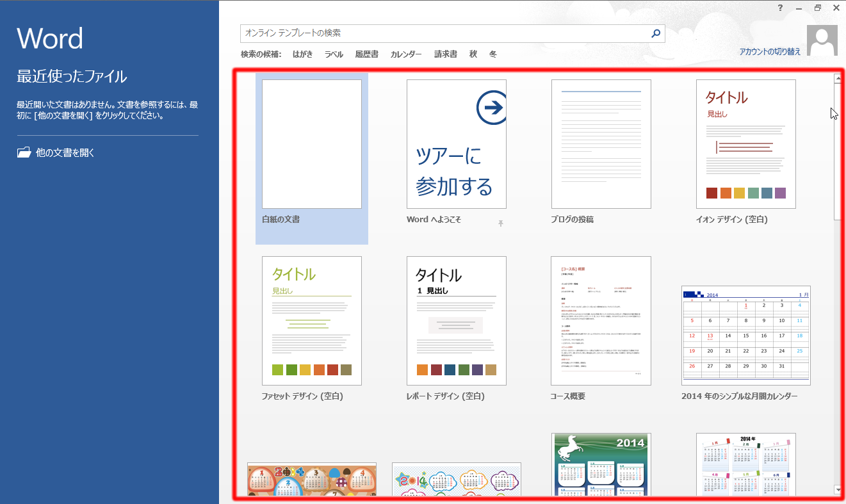Click the アカウントの切り替え link
Image resolution: width=846 pixels, height=504 pixels.
click(x=770, y=52)
